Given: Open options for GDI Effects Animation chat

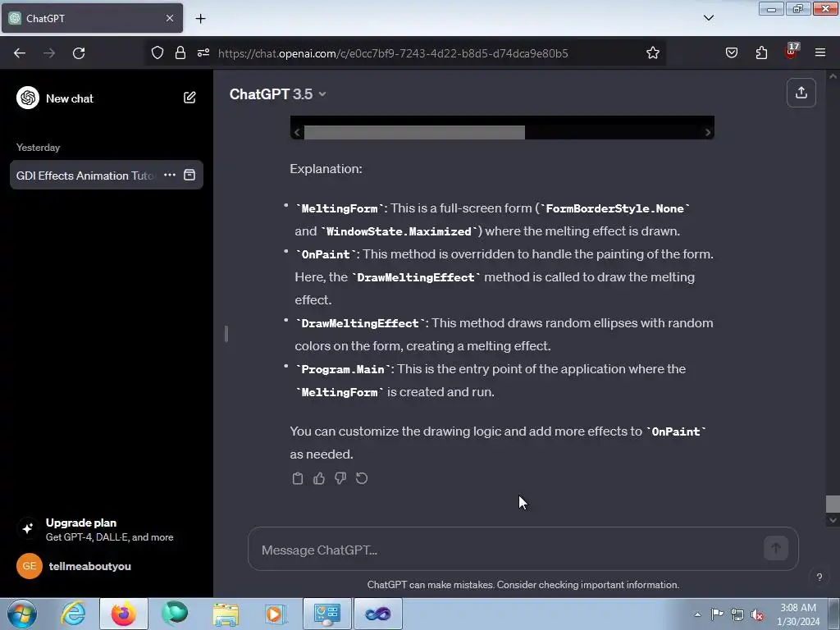Looking at the screenshot, I should click(170, 175).
